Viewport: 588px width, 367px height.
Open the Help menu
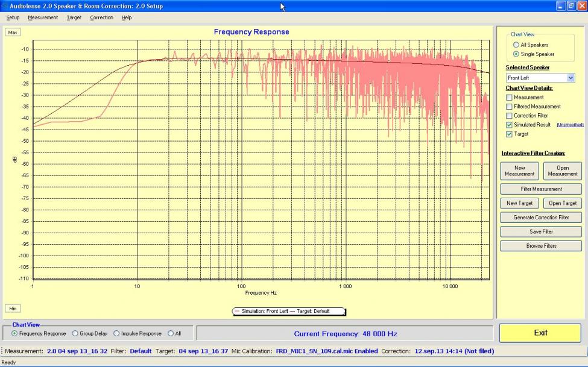coord(127,17)
